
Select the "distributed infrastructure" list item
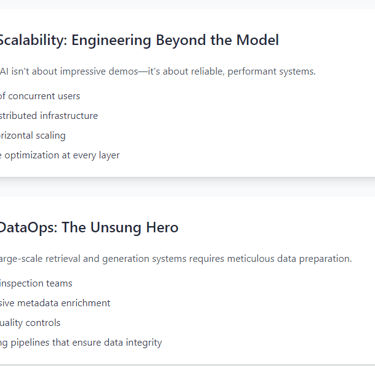49,116
